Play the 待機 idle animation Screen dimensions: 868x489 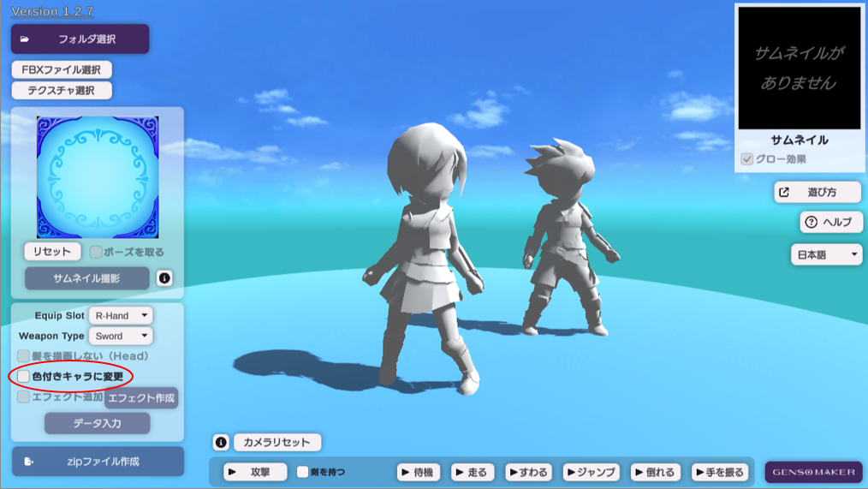419,472
